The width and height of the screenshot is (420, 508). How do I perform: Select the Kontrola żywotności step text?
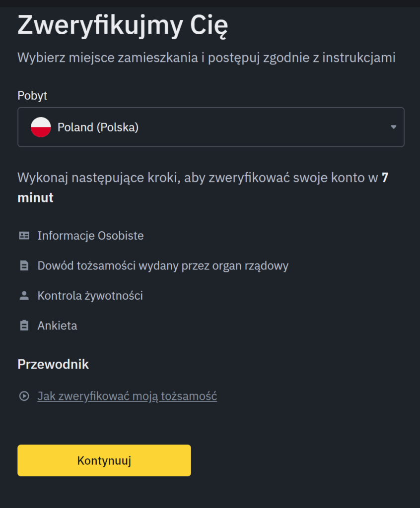(x=90, y=296)
